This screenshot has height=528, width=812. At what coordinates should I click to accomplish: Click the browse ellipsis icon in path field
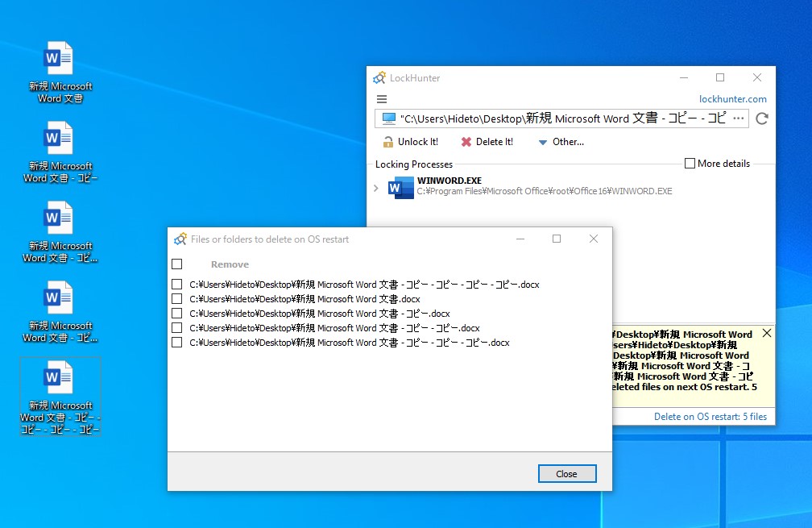(739, 118)
